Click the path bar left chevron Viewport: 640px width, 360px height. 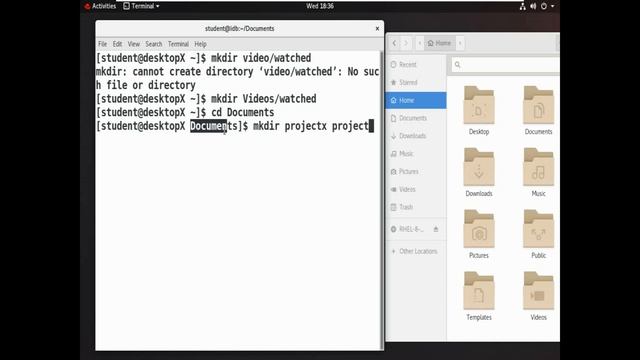click(420, 43)
